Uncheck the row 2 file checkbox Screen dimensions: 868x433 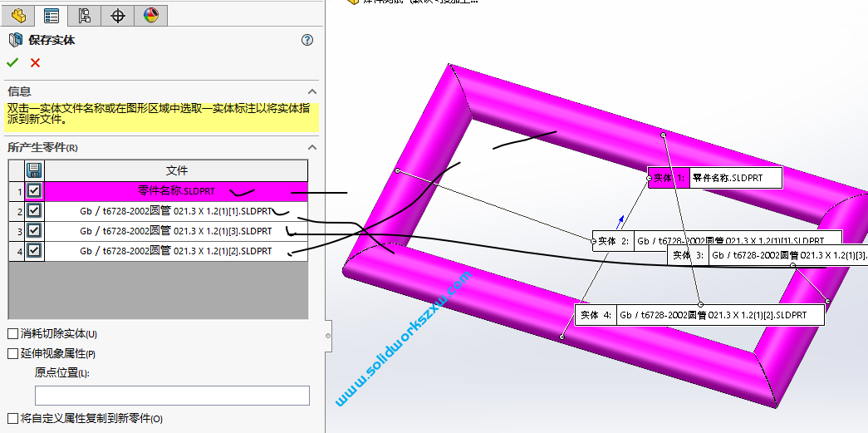34,210
